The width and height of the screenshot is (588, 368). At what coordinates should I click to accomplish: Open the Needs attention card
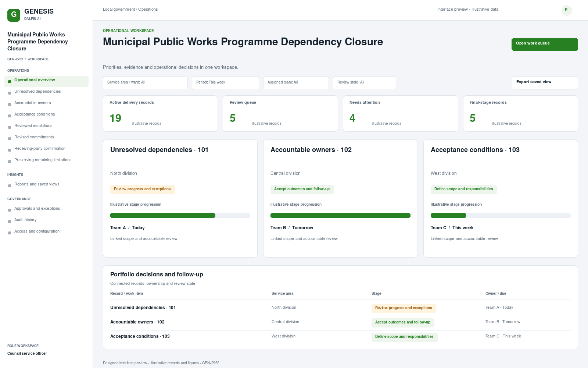coord(400,113)
